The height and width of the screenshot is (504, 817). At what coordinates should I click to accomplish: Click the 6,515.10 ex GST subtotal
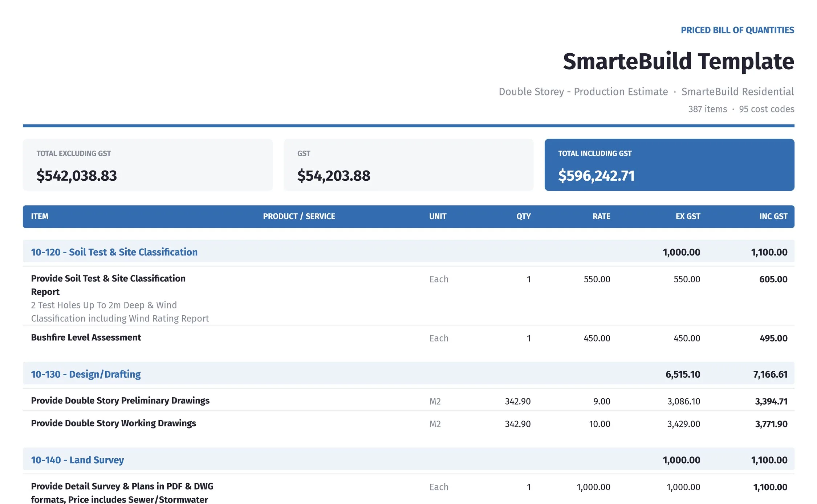pyautogui.click(x=683, y=374)
